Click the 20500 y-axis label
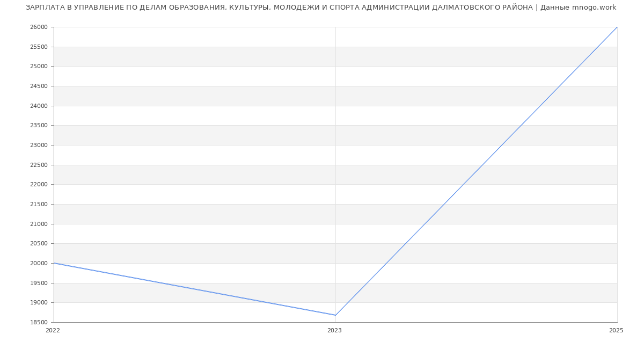Screen dimensions: 644x349 click(40, 244)
